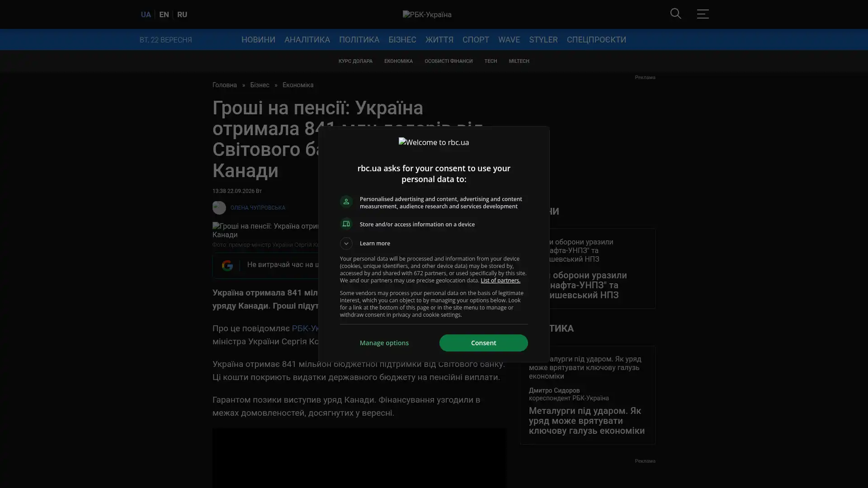
Task: Switch language to EN
Action: click(x=164, y=14)
